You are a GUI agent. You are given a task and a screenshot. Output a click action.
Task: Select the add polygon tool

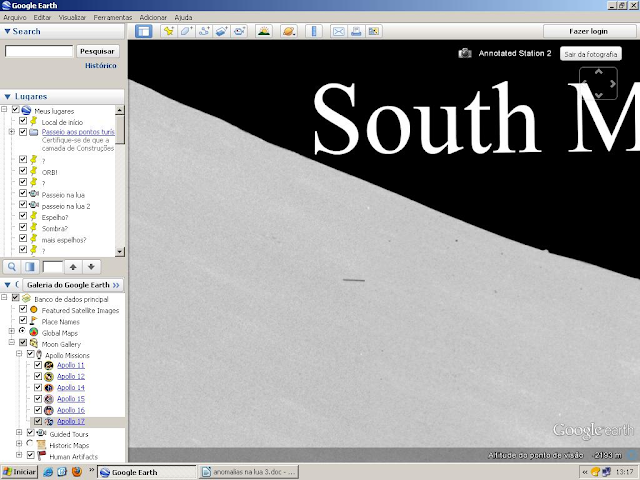pyautogui.click(x=186, y=31)
